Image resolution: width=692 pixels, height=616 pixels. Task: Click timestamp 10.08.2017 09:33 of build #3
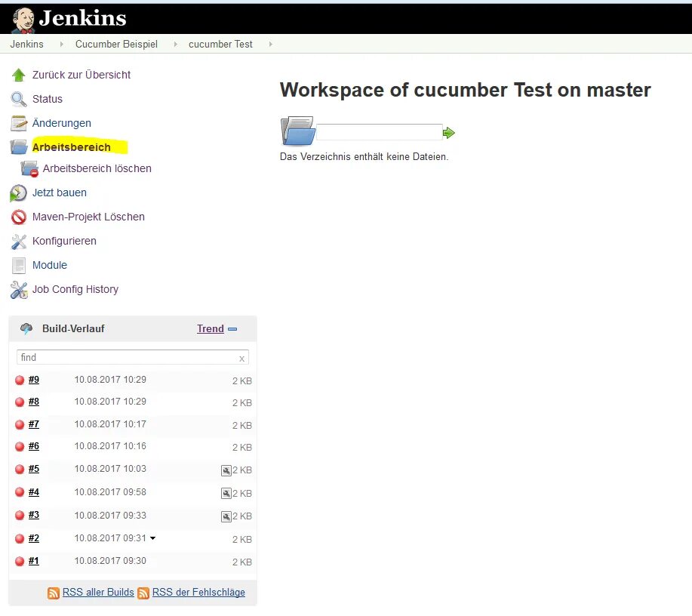click(110, 516)
